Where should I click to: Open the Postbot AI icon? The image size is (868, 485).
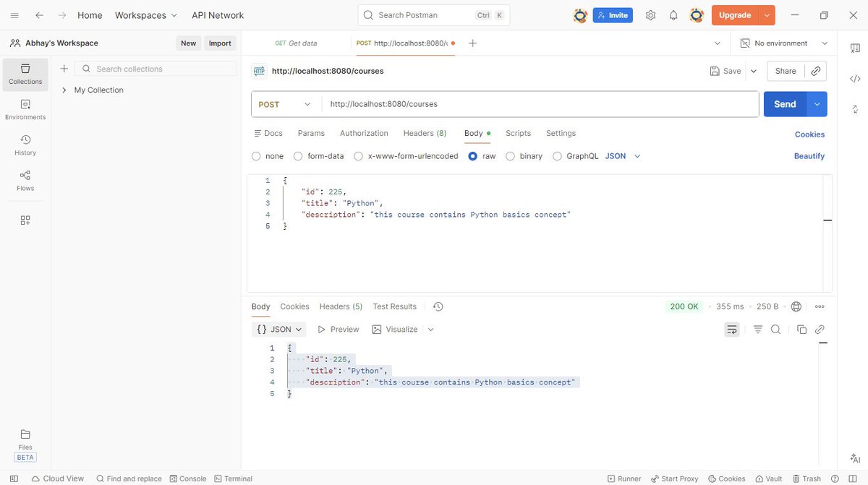(x=854, y=458)
